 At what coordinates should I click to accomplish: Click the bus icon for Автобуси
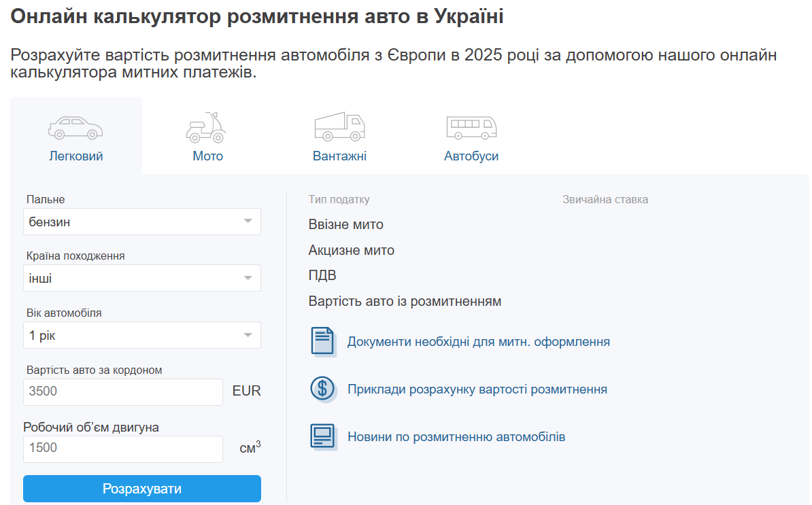point(471,127)
